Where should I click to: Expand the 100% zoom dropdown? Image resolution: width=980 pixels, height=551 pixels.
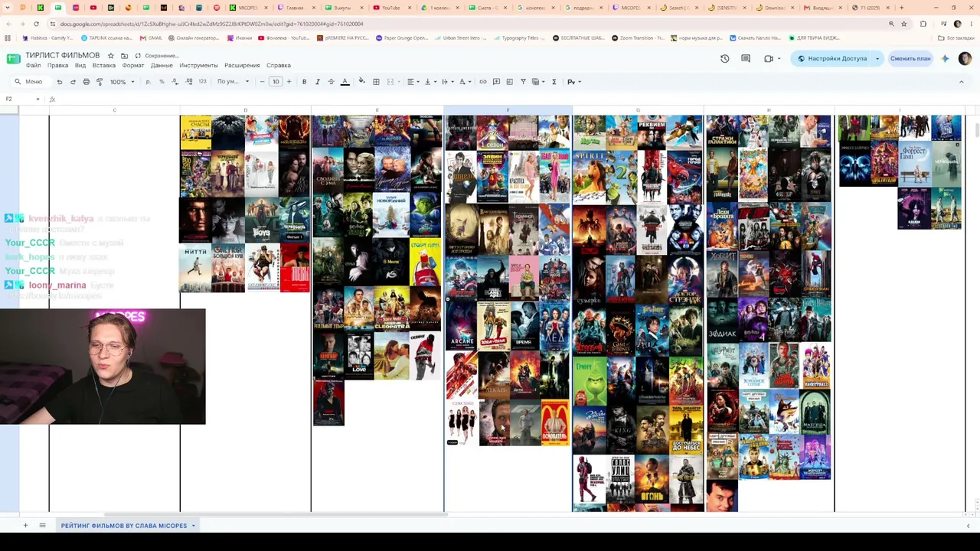tap(121, 82)
